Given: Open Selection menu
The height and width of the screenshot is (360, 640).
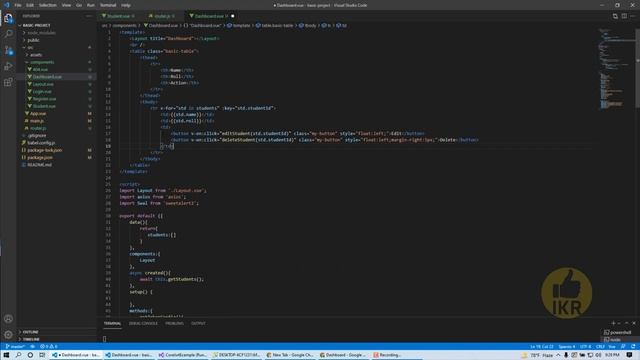Looking at the screenshot, I should tap(48, 5).
